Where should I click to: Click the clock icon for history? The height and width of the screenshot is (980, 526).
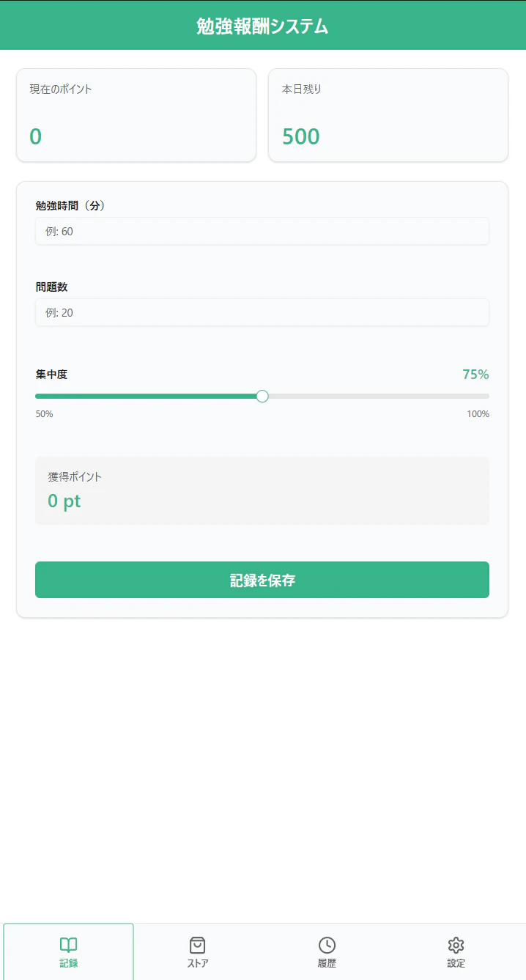(327, 944)
